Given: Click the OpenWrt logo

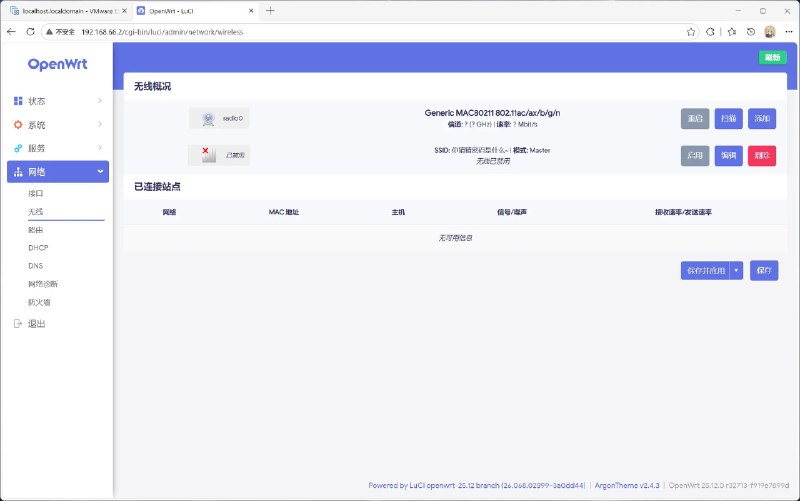Looking at the screenshot, I should click(58, 64).
